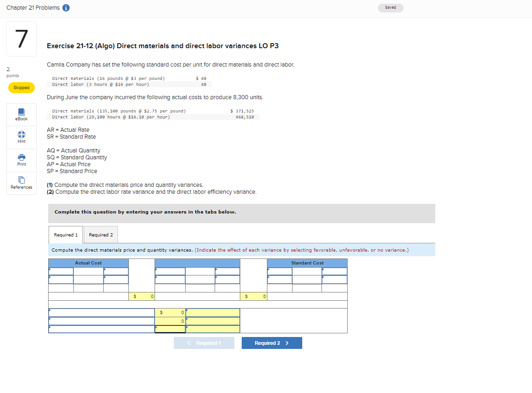Viewport: 532px width, 393px height.
Task: Click the second yellow effect cell beside the variances
Action: click(x=212, y=321)
